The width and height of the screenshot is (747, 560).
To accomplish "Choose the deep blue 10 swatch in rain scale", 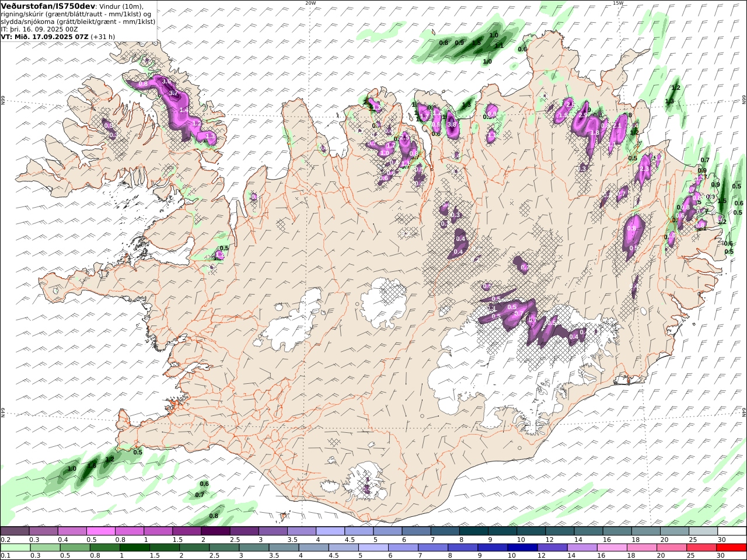I will tap(522, 548).
